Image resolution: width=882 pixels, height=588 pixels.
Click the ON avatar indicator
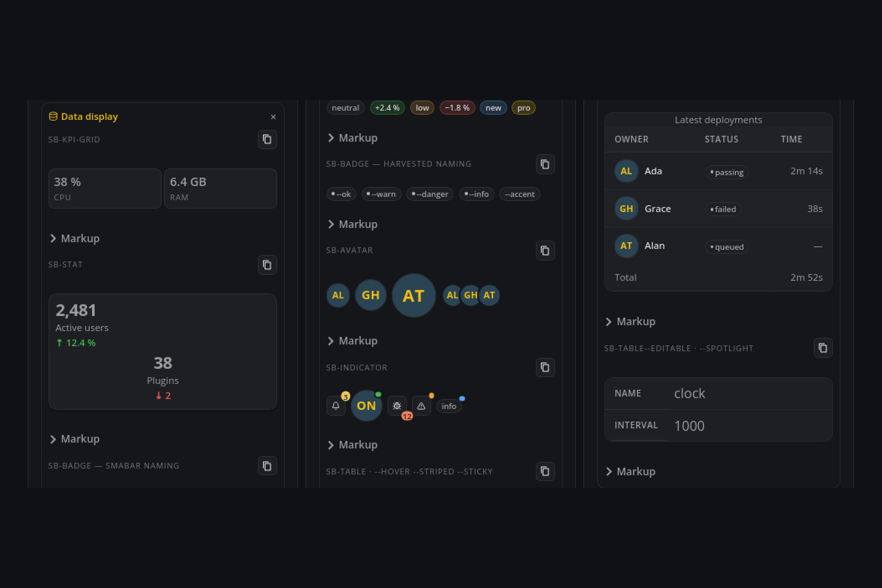click(366, 406)
